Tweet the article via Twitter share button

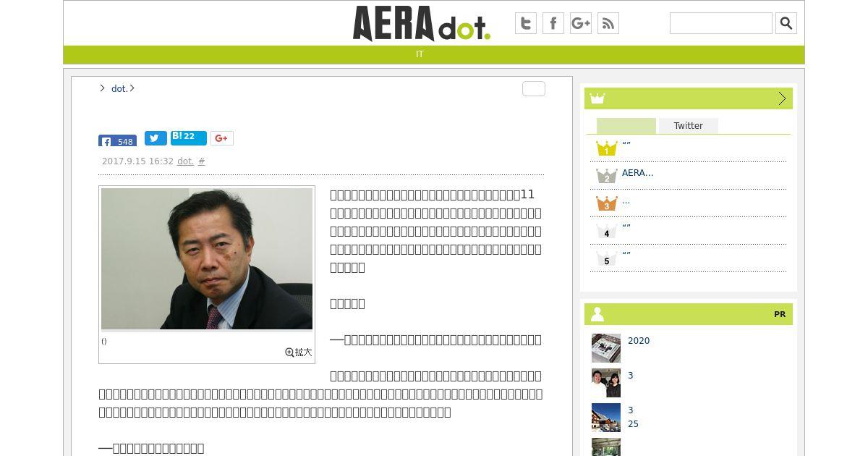[x=156, y=138]
